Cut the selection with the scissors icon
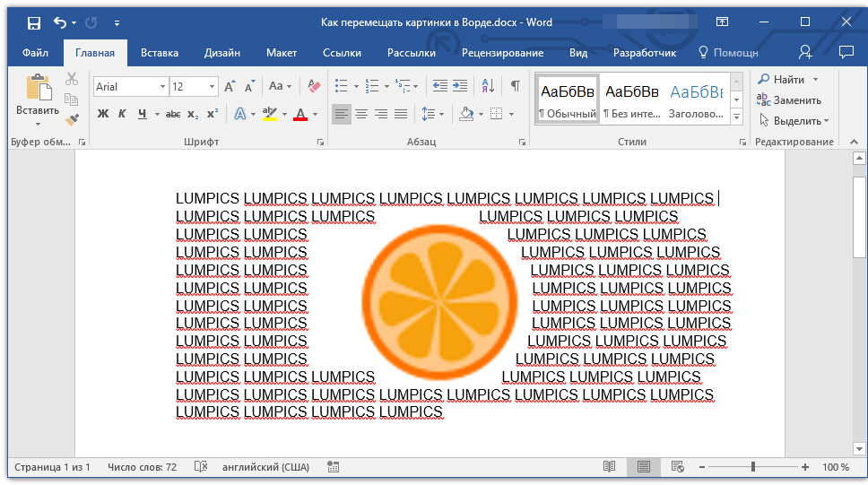Image resolution: width=868 pixels, height=485 pixels. pyautogui.click(x=72, y=79)
